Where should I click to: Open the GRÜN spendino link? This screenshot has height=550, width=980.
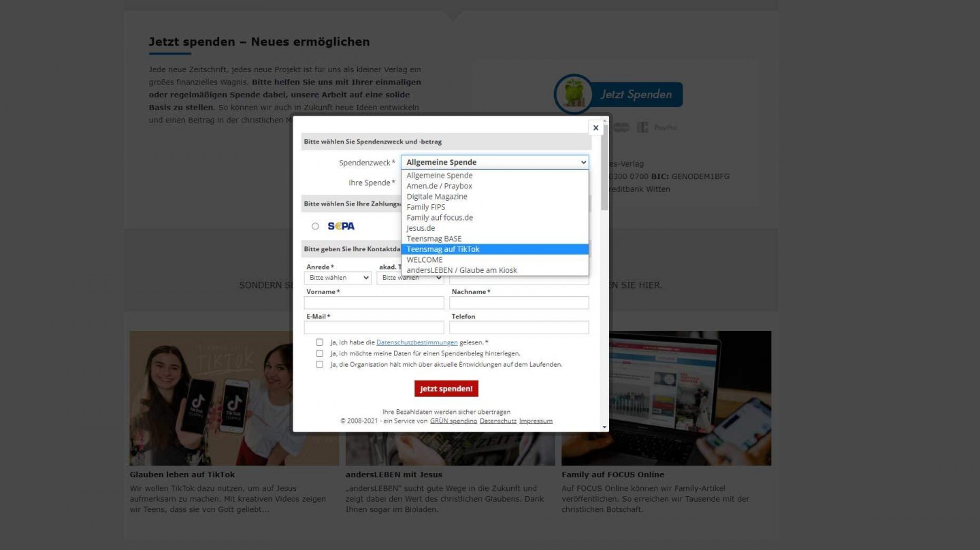point(454,421)
